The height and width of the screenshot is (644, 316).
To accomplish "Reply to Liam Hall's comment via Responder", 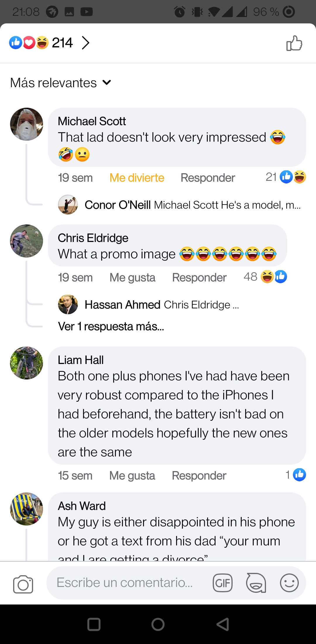I will [x=199, y=476].
